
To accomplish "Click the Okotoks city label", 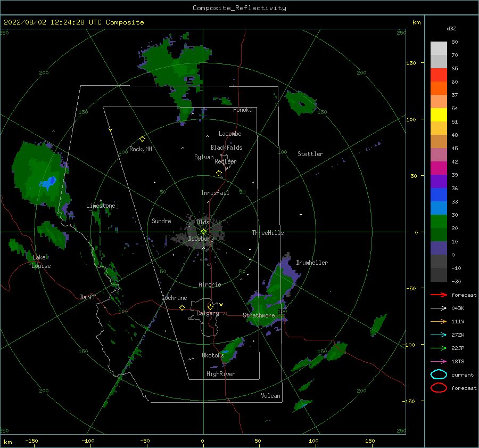I will (213, 355).
